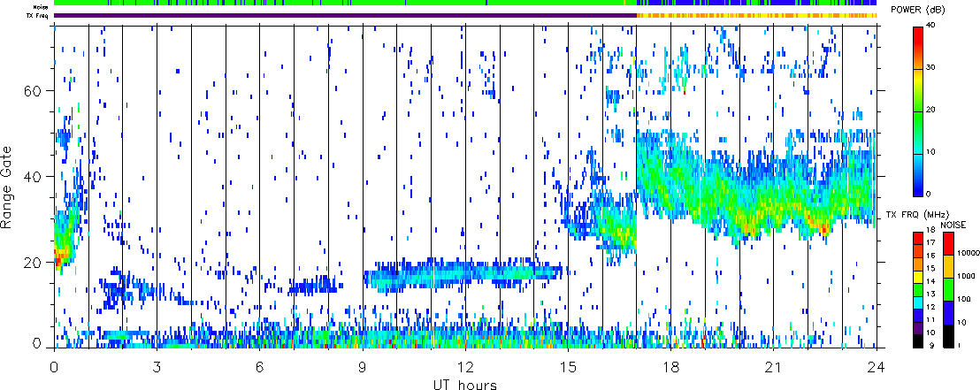Click the power scale value "40"
Image resolution: width=980 pixels, height=390 pixels.
[x=930, y=26]
